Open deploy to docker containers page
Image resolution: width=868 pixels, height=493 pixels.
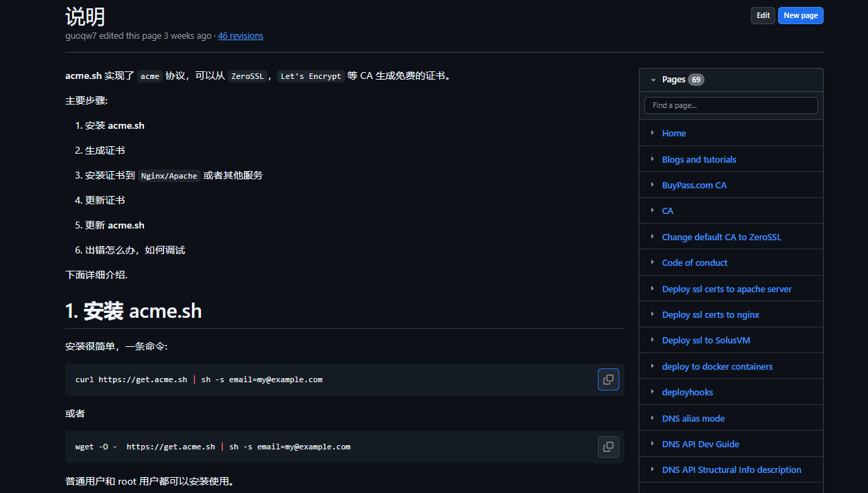[717, 367]
